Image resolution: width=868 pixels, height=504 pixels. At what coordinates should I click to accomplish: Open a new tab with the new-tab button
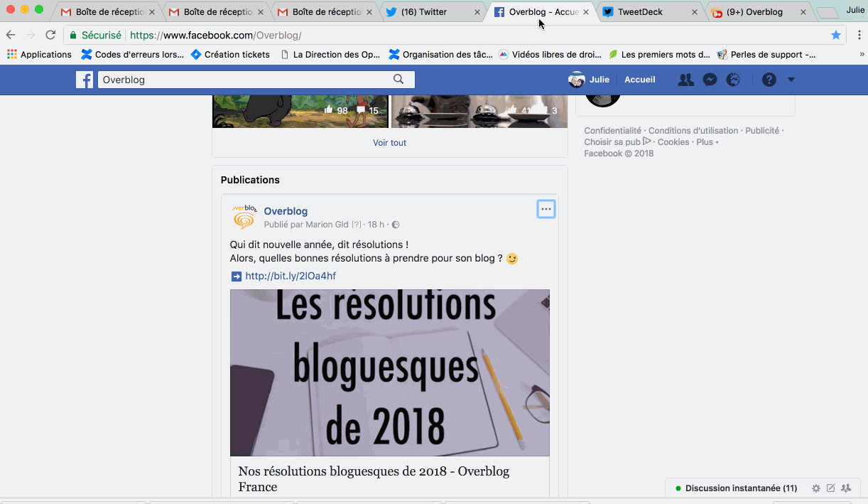(828, 13)
